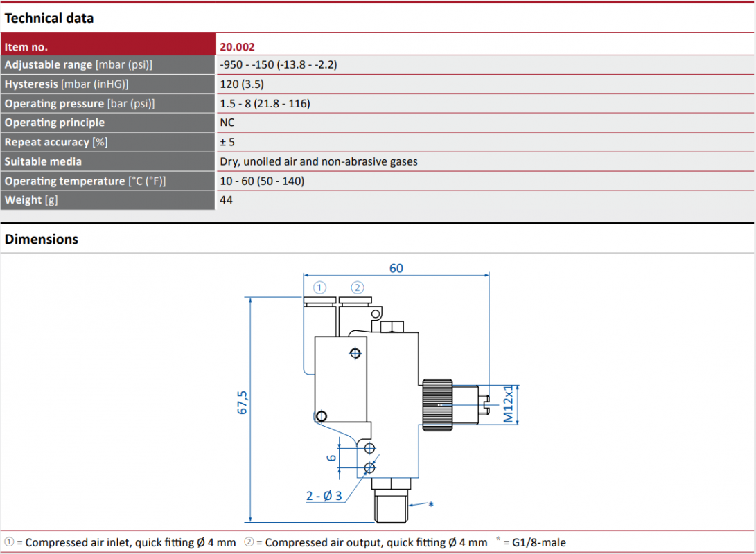
Task: Click the "6" hole spacing dimension
Action: coord(331,458)
